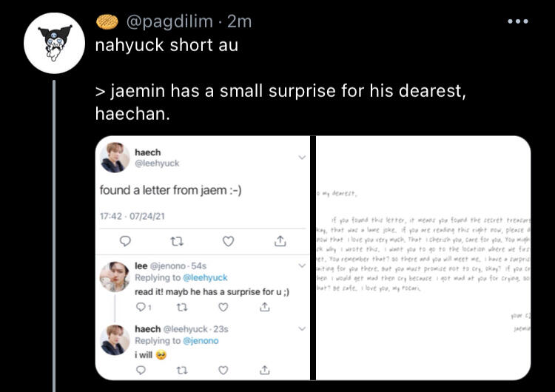
Task: Like the 'found a letter from jaem' tweet
Action: 229,241
